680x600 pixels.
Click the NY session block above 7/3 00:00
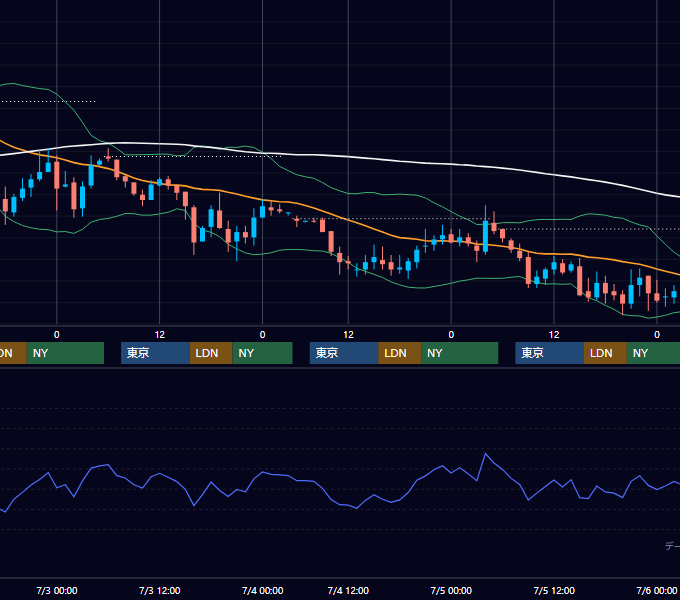click(65, 353)
